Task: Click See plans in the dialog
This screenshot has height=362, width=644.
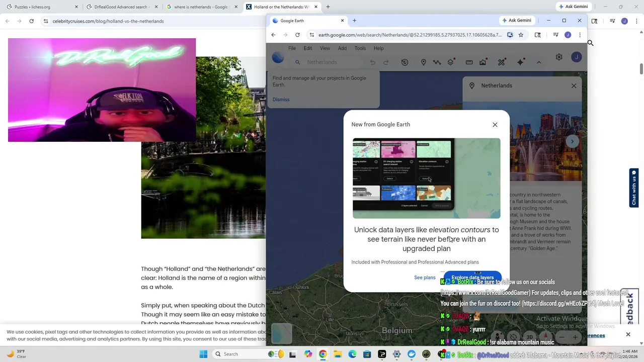Action: 425,278
